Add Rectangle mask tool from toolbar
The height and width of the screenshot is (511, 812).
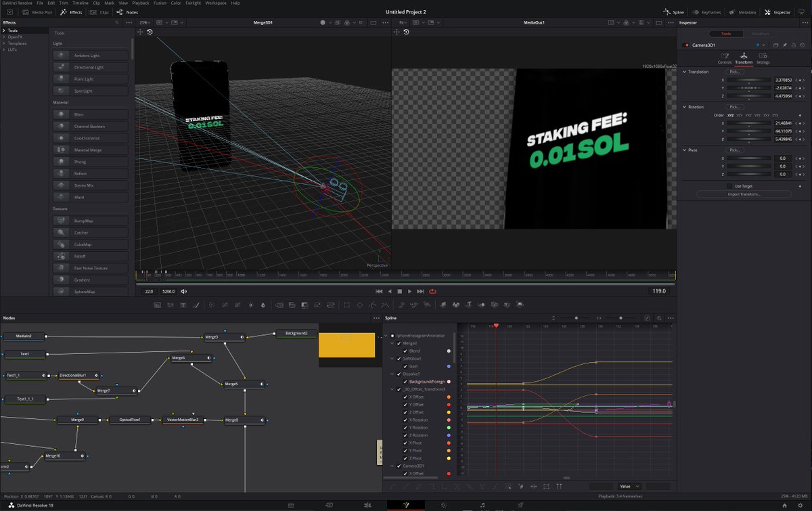click(346, 305)
